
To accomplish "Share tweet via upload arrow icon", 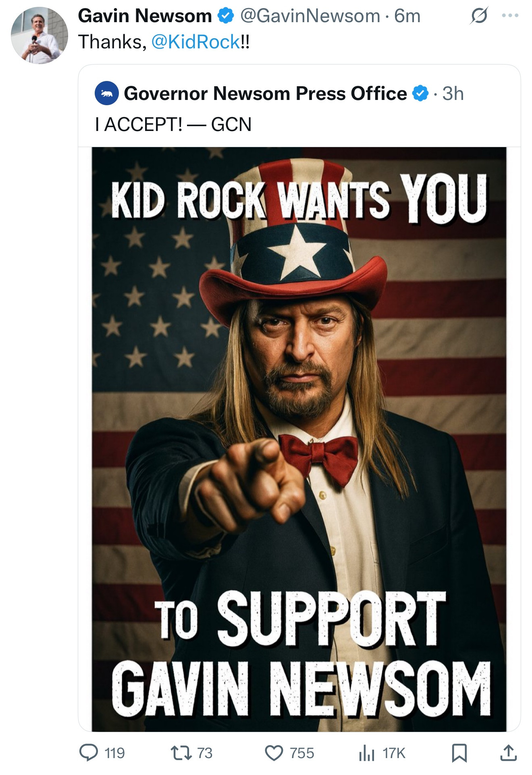I will click(x=509, y=753).
